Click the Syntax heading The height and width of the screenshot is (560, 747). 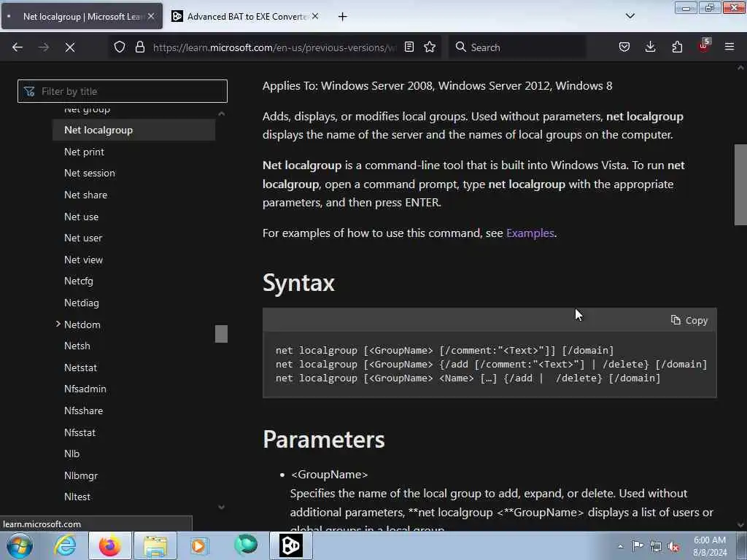tap(298, 283)
